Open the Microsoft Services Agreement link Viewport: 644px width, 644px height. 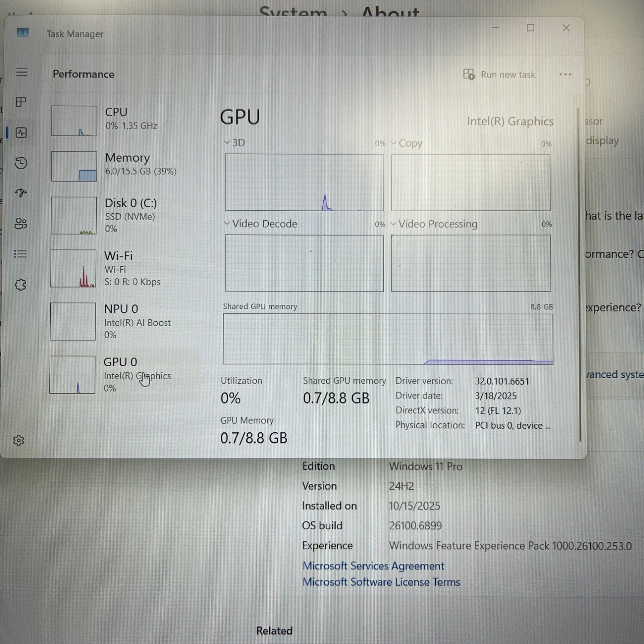pyautogui.click(x=373, y=566)
